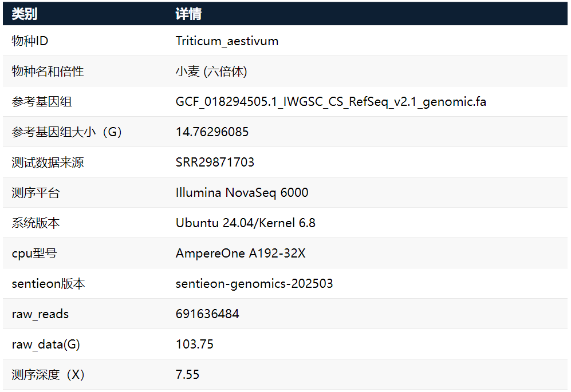This screenshot has height=392, width=571.
Task: Click the SRR29871703 data source accession
Action: [215, 163]
